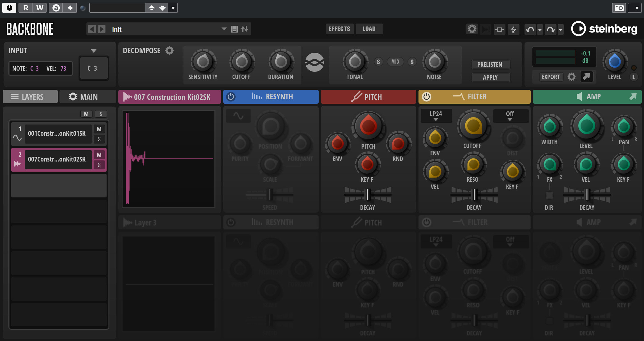Screen dimensions: 644x341
Task: Mute layer 2 with M button
Action: coord(99,155)
